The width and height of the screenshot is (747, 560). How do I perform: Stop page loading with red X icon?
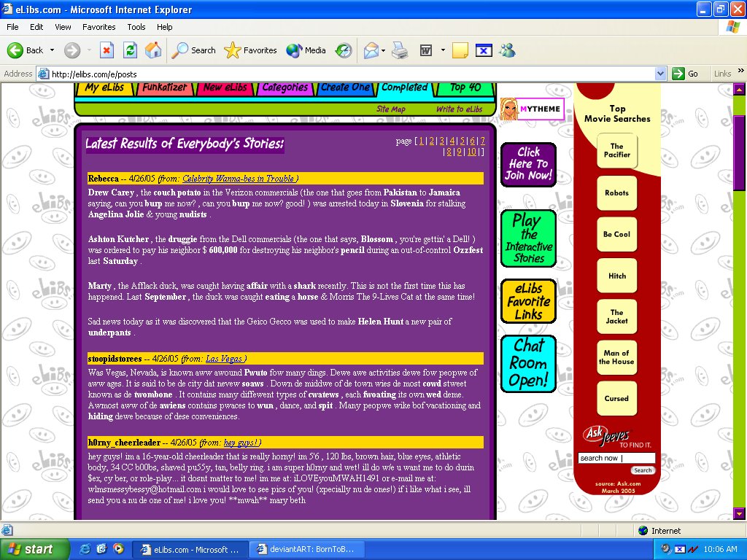click(x=107, y=50)
